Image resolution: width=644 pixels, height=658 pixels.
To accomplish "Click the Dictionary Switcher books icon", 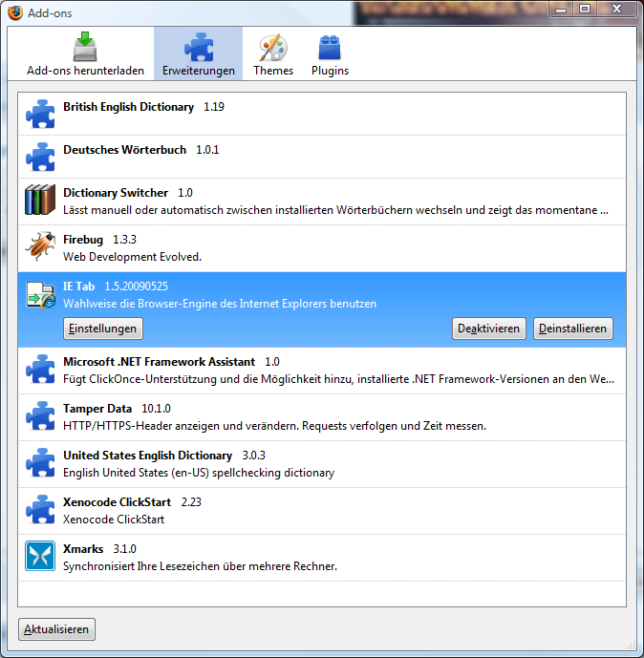I will click(x=40, y=200).
